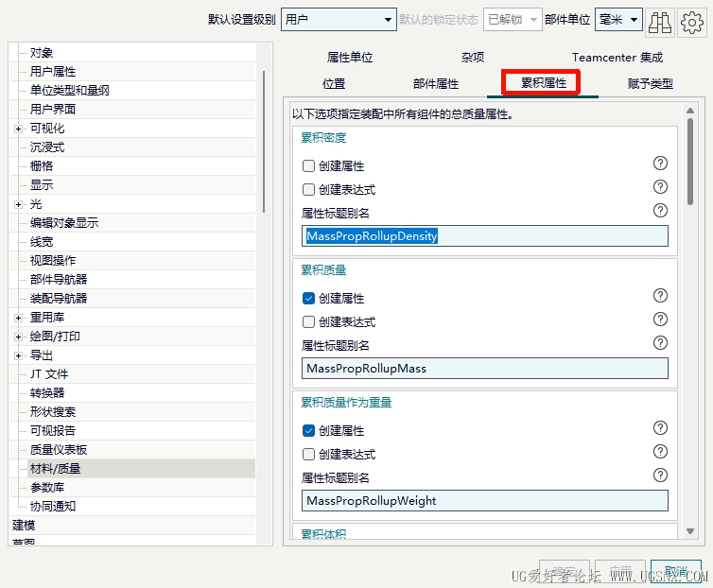Select 显示 in the tree
713x588 pixels.
[42, 185]
